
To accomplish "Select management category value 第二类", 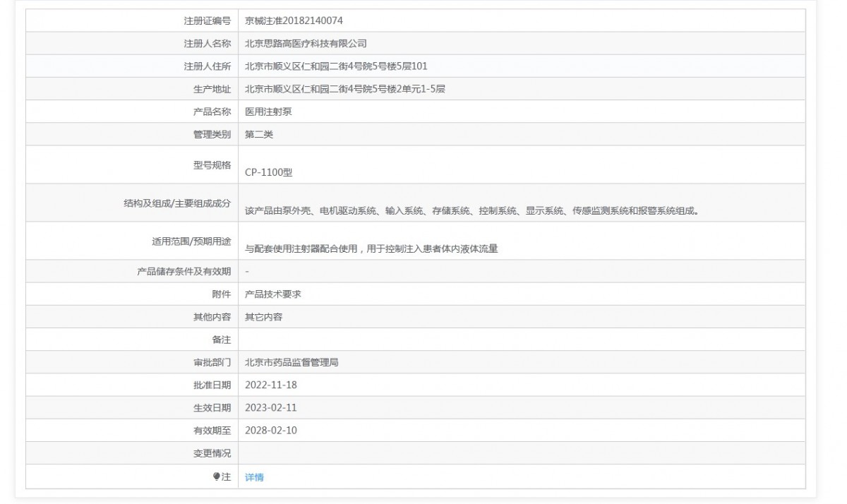I will (259, 134).
